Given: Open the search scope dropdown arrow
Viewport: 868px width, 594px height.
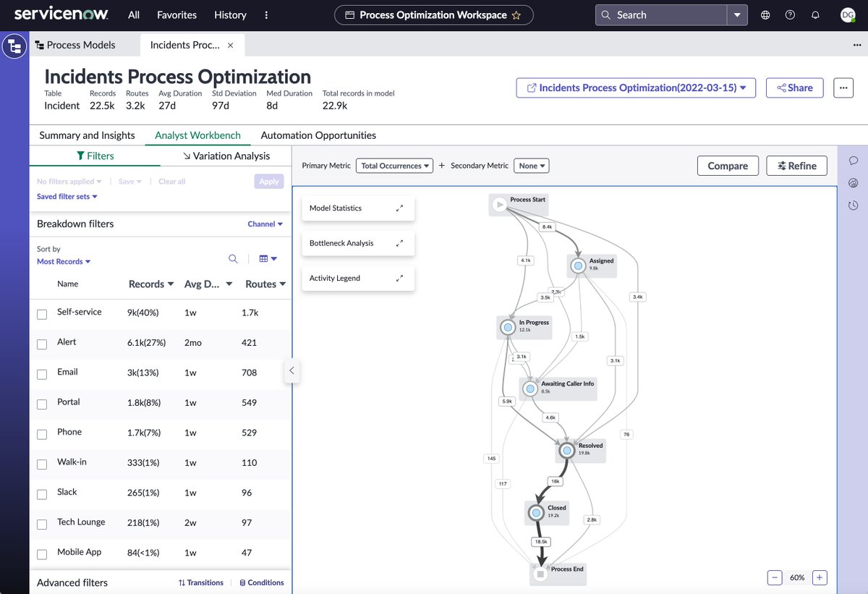Looking at the screenshot, I should (737, 14).
